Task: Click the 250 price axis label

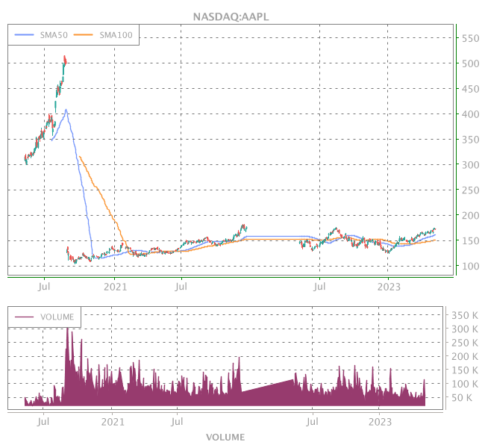Action: click(471, 190)
